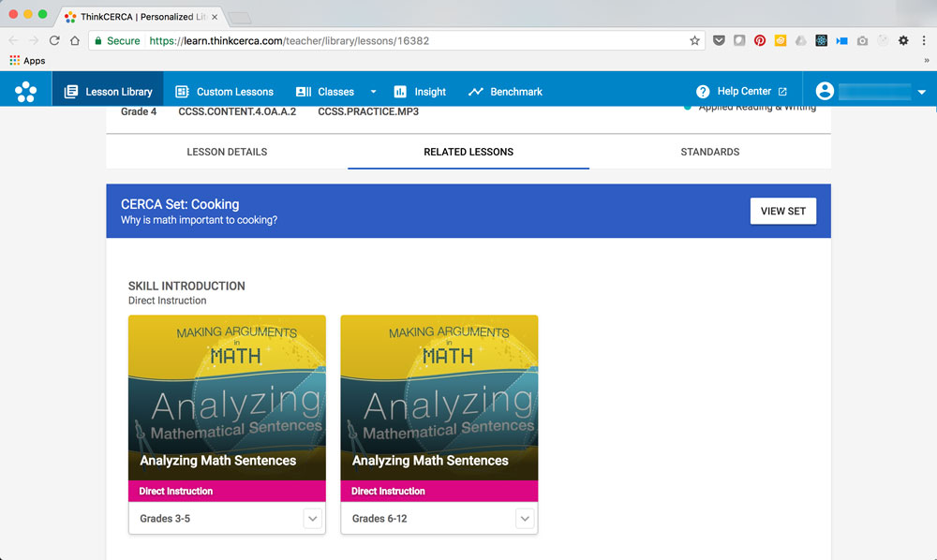Click the Pocket extension icon
The height and width of the screenshot is (560, 937).
coord(719,40)
